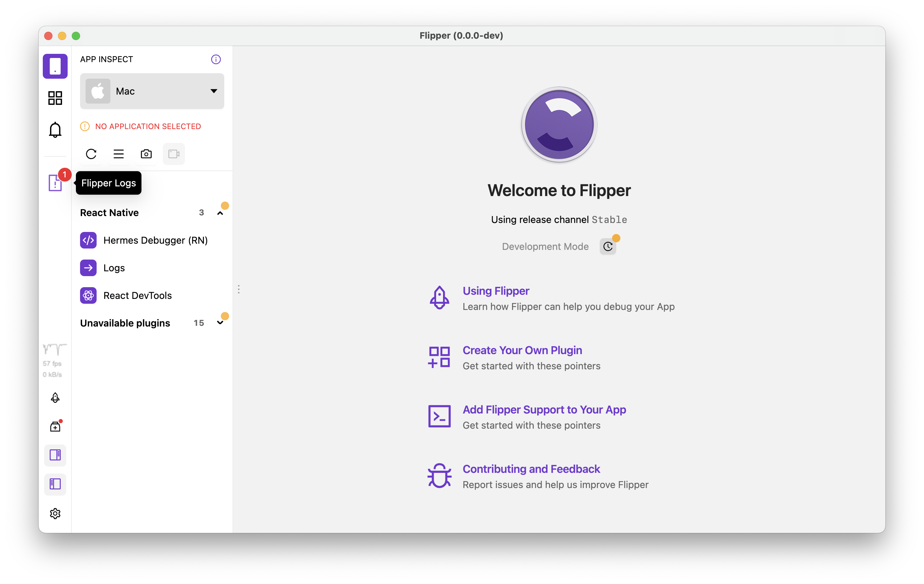Open the App Inspect device icon
The width and height of the screenshot is (924, 584).
pos(55,66)
